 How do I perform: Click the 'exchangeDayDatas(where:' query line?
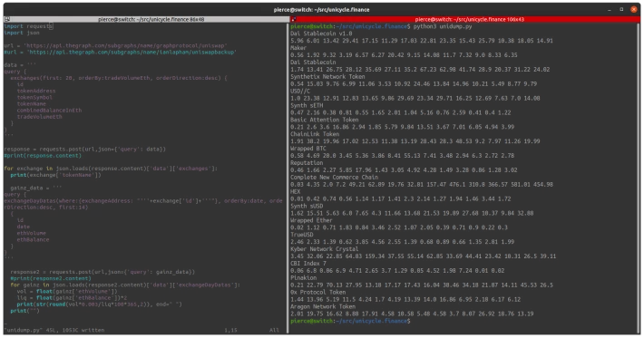click(x=143, y=201)
